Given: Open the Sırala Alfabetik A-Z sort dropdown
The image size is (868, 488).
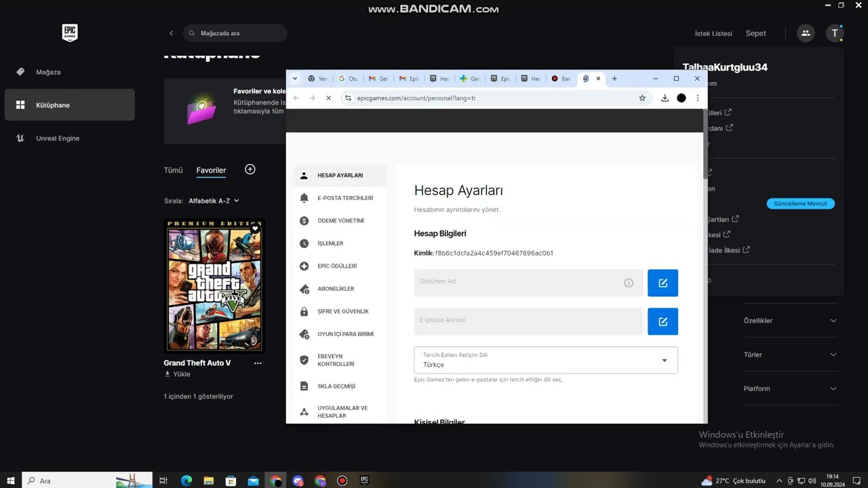Looking at the screenshot, I should coord(214,201).
